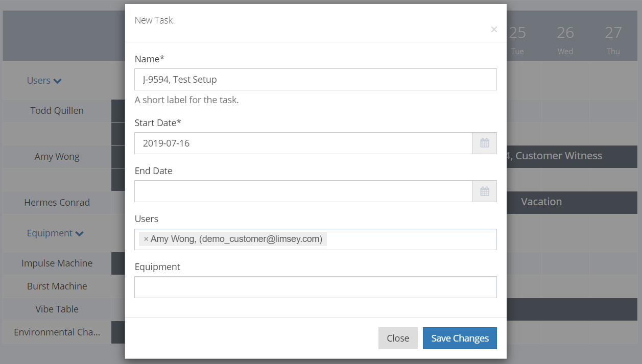
Task: Collapse the Users section chevron
Action: point(57,81)
